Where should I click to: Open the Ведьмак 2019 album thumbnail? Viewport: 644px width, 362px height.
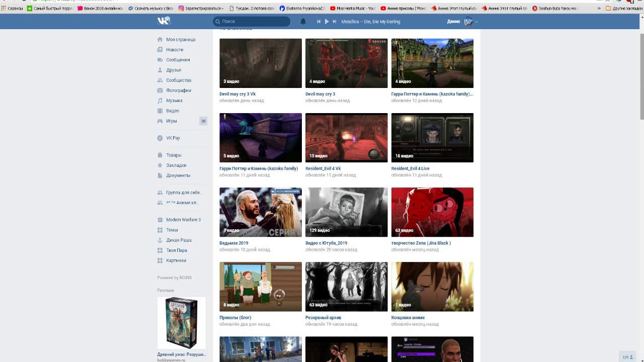point(261,212)
